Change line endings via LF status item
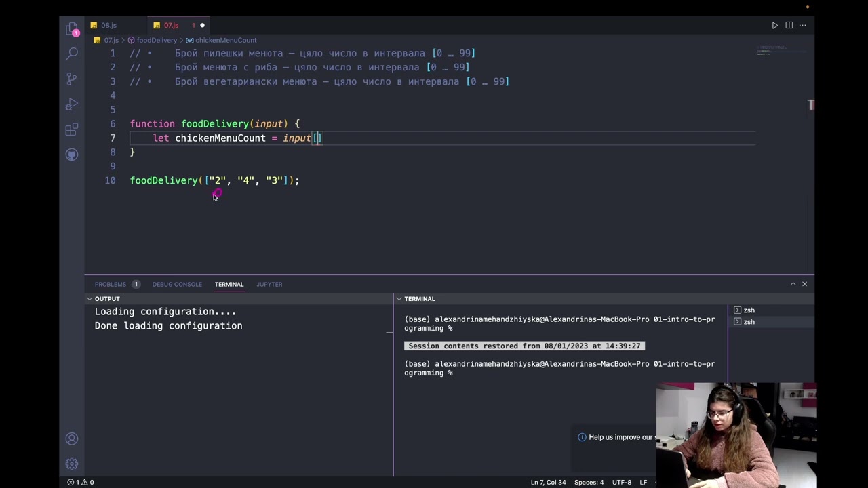This screenshot has width=868, height=488. (644, 483)
